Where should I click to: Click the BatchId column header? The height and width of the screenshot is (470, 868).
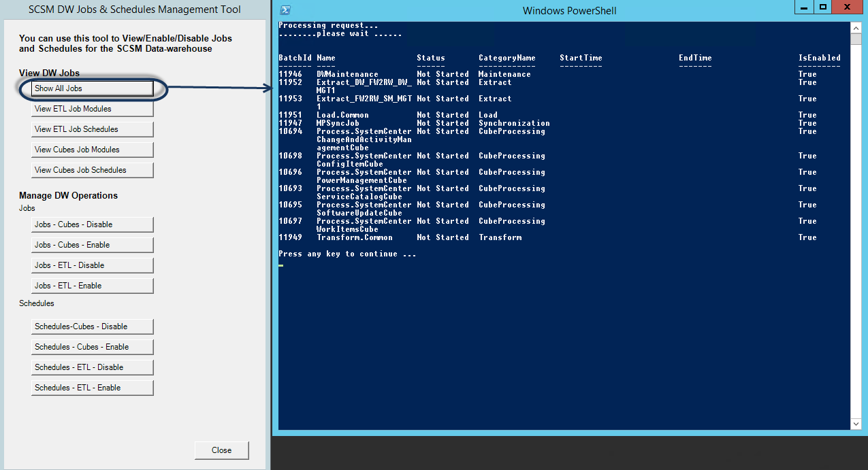pyautogui.click(x=295, y=58)
